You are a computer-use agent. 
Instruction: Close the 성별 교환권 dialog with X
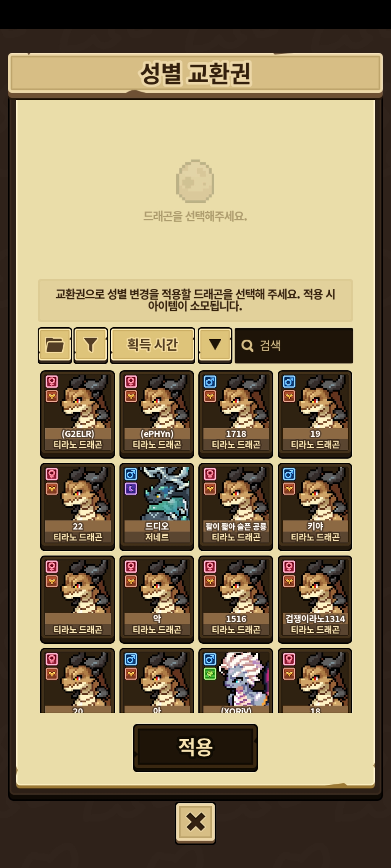[195, 823]
